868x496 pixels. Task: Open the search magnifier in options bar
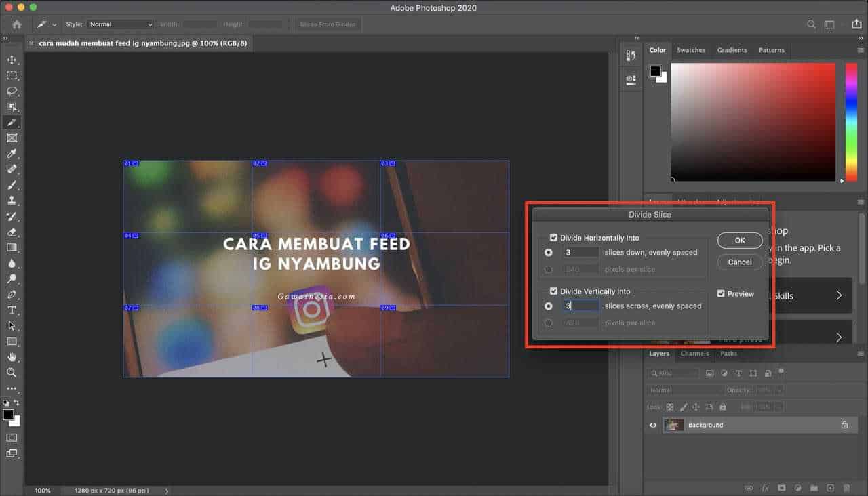(x=811, y=24)
